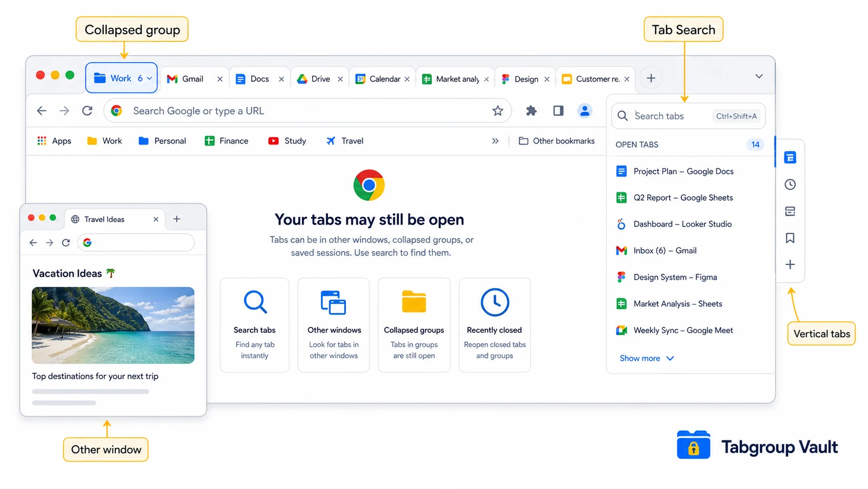868x489 pixels.
Task: Expand the collapsed Work tab group
Action: pos(121,78)
